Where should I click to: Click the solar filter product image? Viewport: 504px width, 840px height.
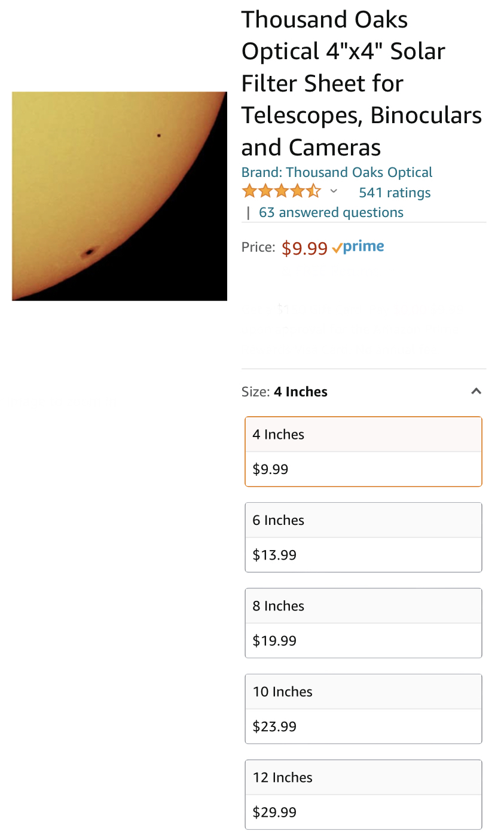click(x=120, y=196)
